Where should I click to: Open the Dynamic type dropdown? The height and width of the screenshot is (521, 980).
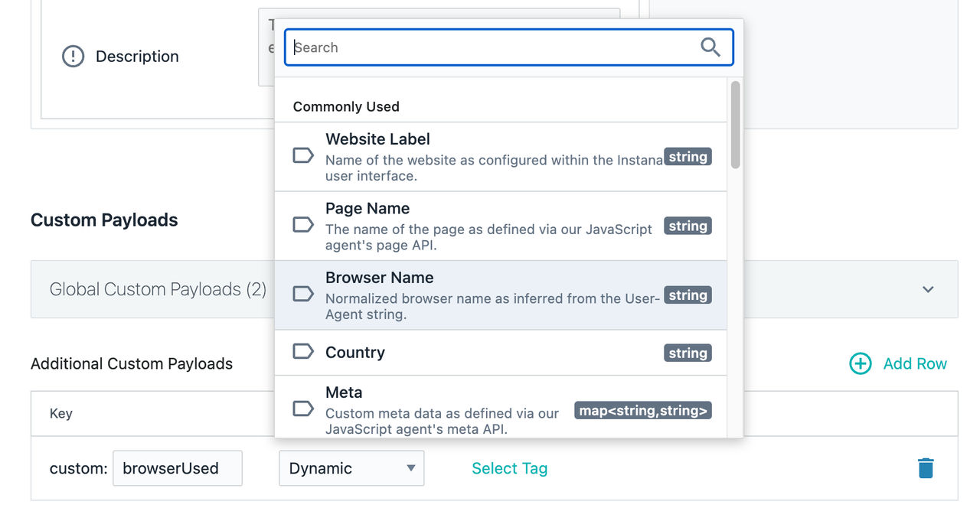351,468
